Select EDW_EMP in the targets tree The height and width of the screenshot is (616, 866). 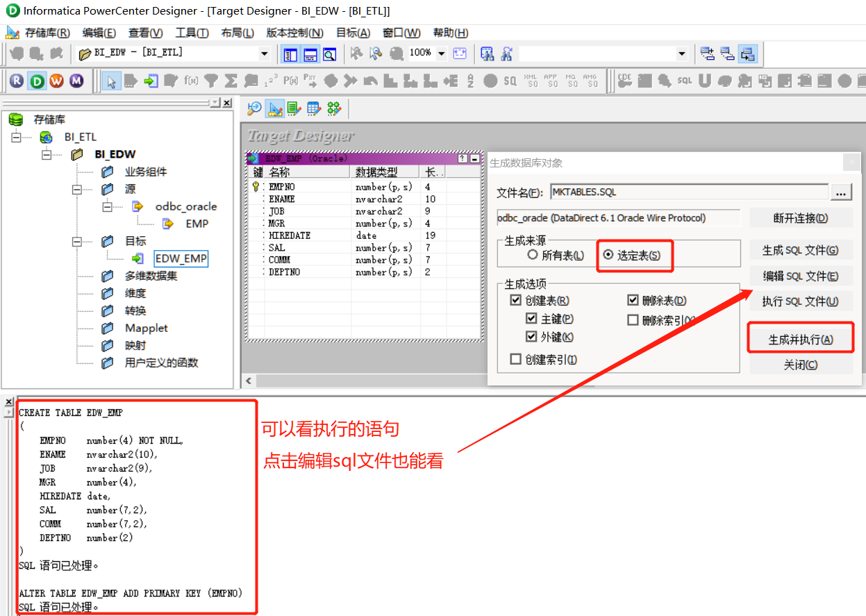(181, 258)
